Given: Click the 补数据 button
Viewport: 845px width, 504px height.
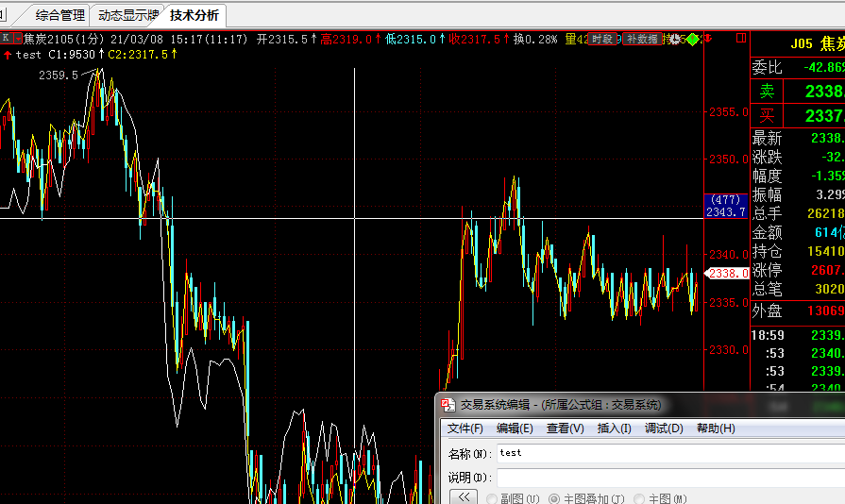Looking at the screenshot, I should click(x=642, y=39).
